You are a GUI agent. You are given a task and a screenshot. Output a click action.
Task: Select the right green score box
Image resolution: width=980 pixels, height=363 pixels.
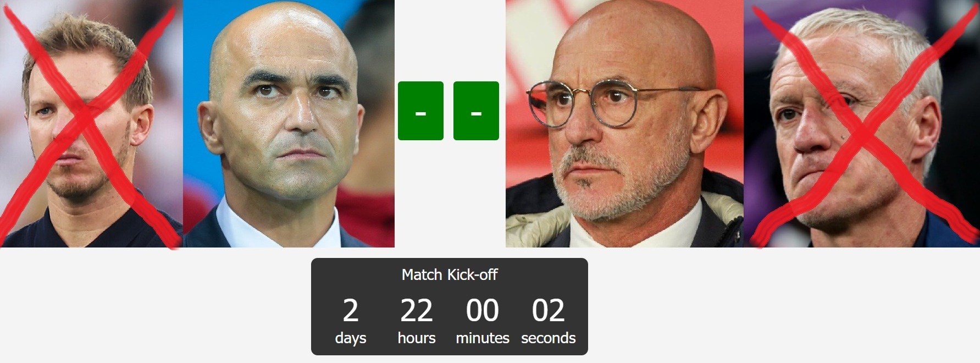coord(476,111)
